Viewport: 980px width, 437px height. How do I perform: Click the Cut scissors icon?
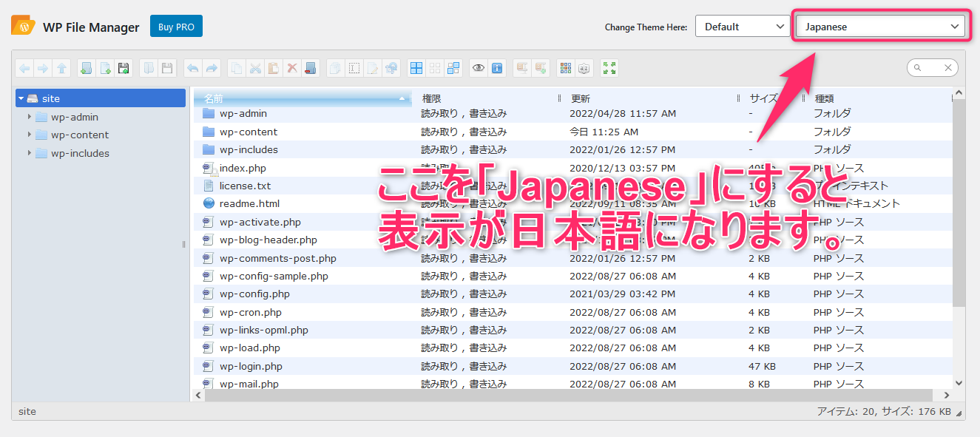pyautogui.click(x=255, y=68)
